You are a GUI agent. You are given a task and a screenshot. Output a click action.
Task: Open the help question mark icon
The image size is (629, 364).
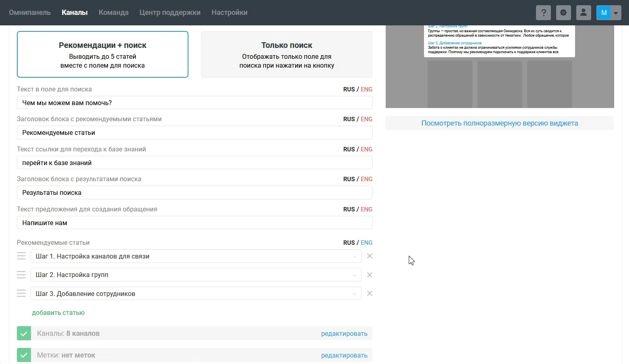click(x=543, y=12)
